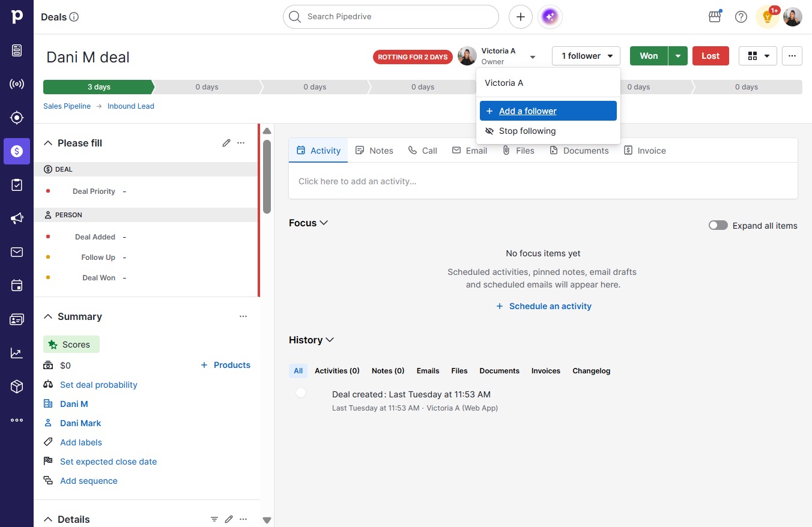Open the Contacts card icon in sidebar
Screen dimensions: 812x527
(17, 319)
